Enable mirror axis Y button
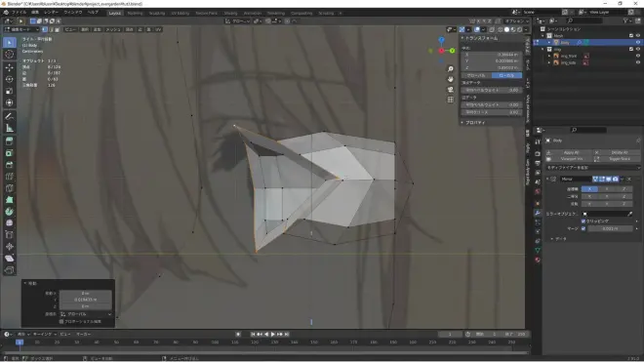 pos(607,189)
